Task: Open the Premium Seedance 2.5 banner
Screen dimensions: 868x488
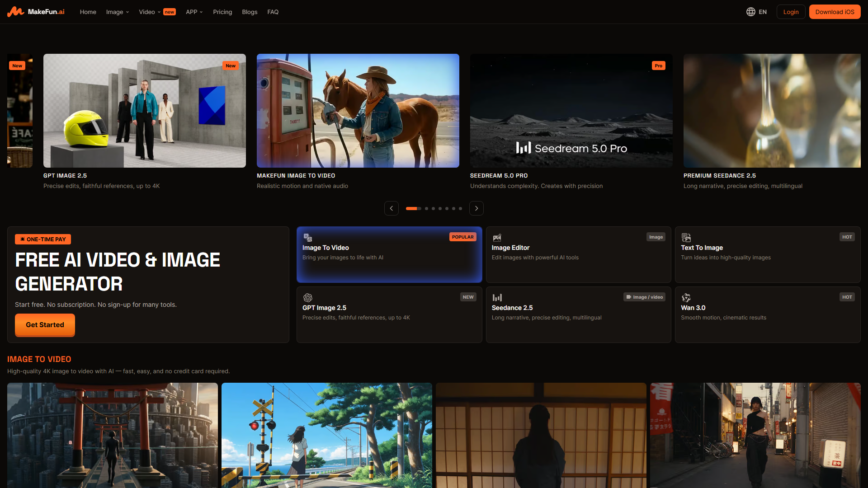Action: click(772, 111)
